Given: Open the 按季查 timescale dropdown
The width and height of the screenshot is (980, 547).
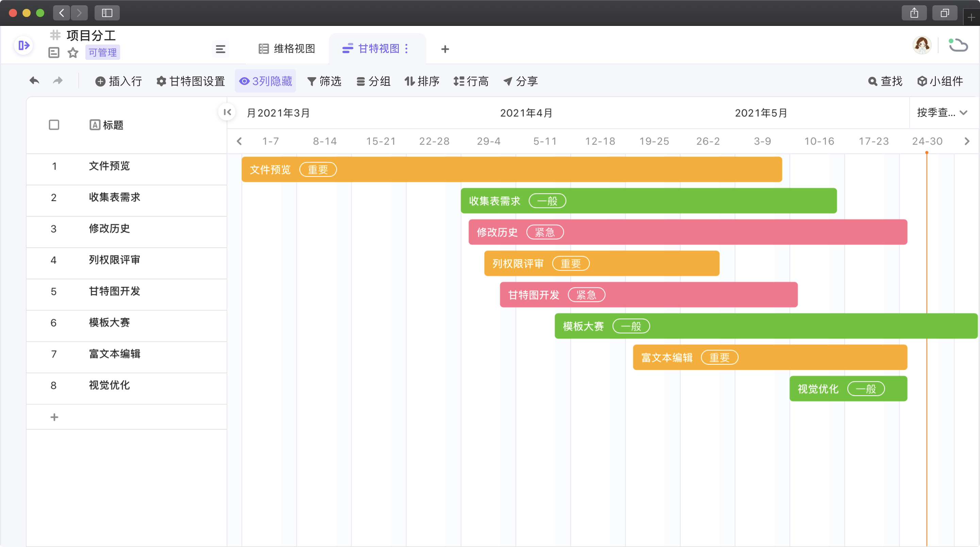Looking at the screenshot, I should pyautogui.click(x=942, y=113).
